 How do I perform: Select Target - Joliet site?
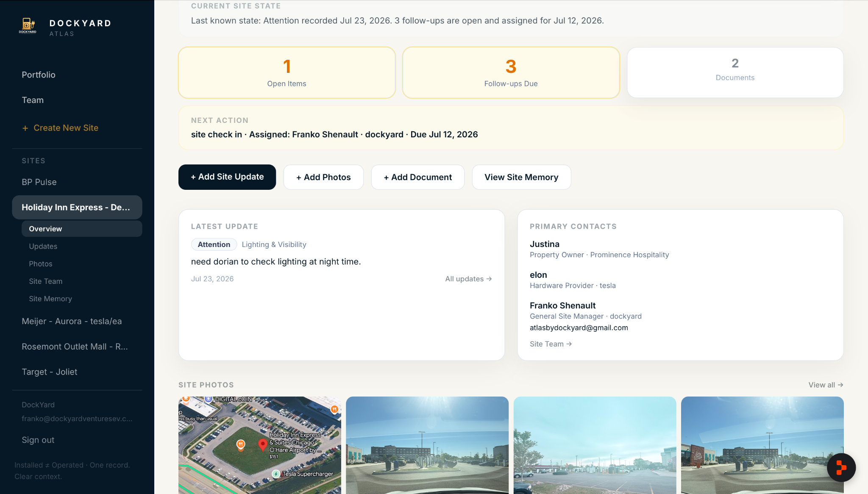pos(50,372)
